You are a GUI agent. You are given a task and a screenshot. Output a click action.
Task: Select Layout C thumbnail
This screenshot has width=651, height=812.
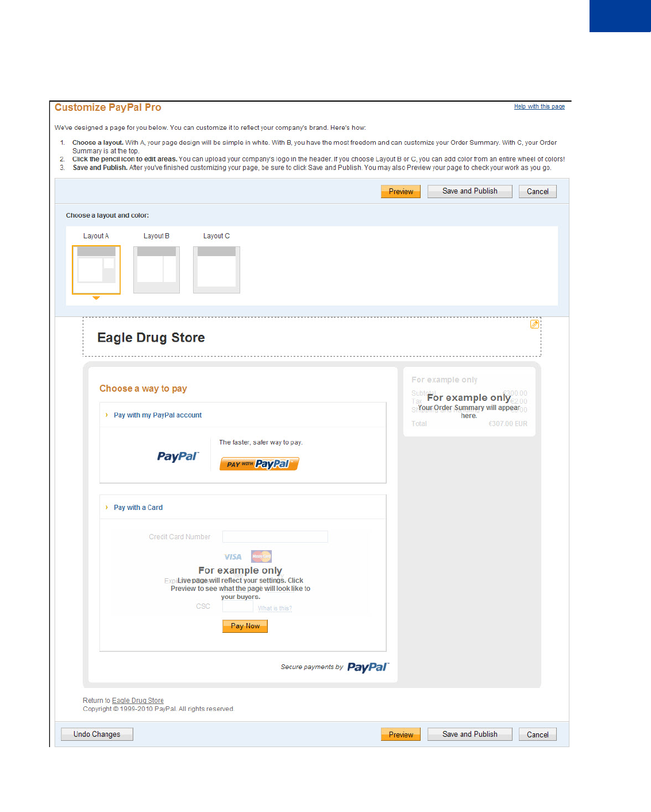(x=217, y=270)
